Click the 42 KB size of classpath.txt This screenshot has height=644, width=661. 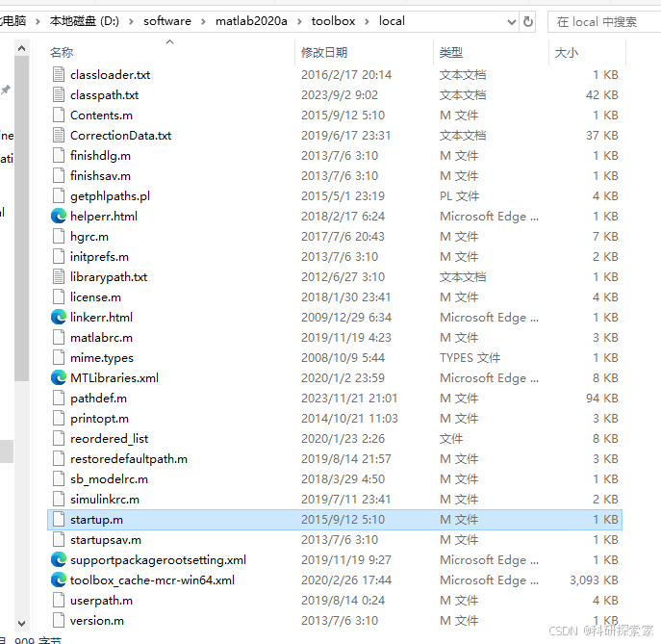[x=602, y=95]
